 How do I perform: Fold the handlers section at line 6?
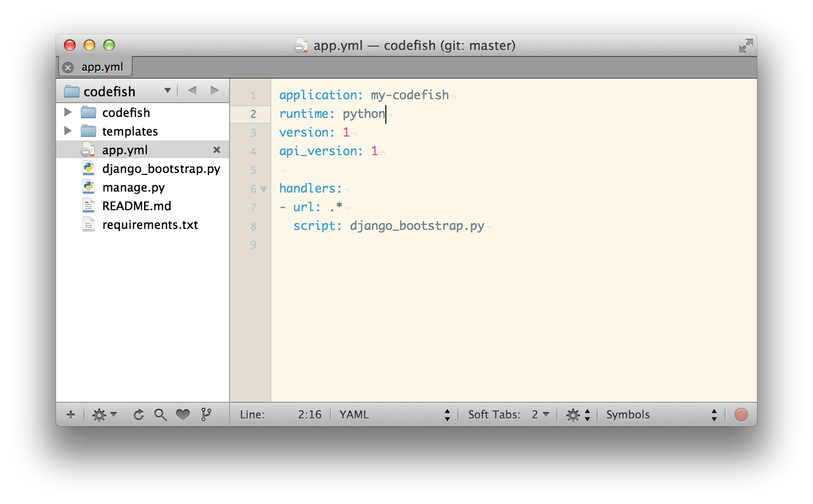[263, 189]
